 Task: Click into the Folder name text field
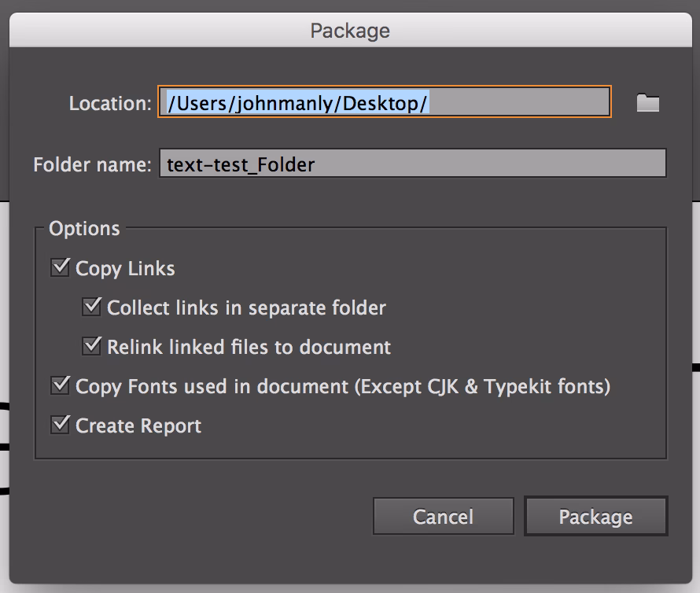pyautogui.click(x=412, y=164)
